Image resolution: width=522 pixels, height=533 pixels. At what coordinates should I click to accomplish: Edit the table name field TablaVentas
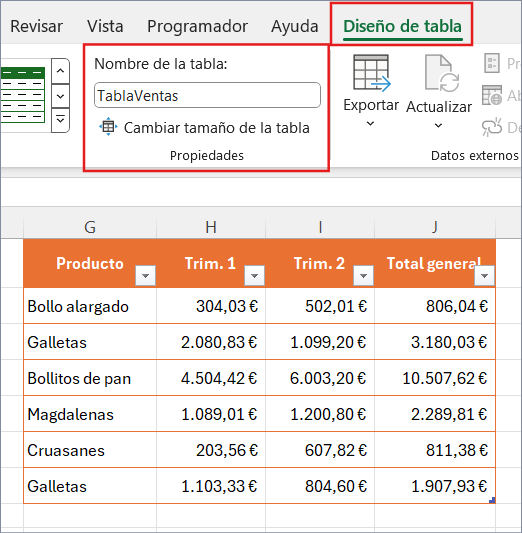click(x=207, y=96)
